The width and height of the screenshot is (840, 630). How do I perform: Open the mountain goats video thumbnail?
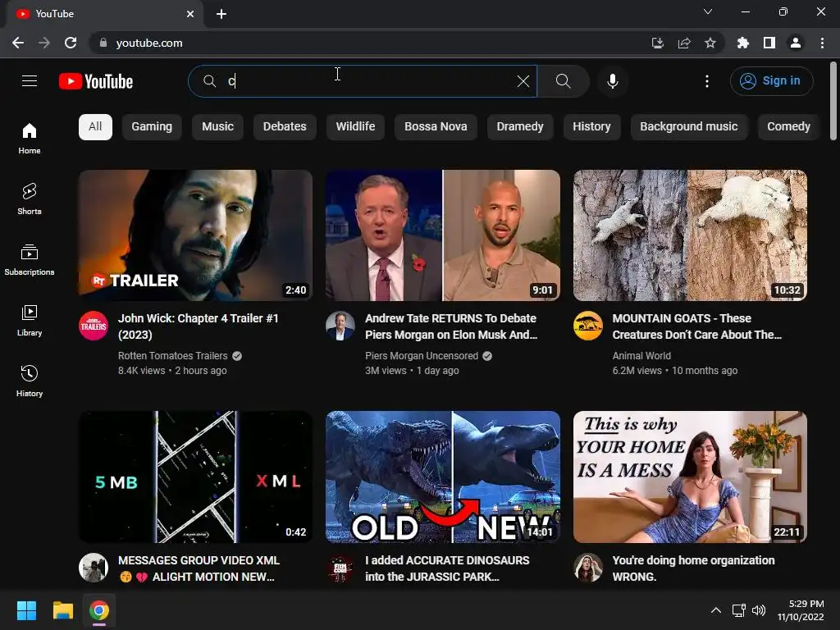click(690, 235)
